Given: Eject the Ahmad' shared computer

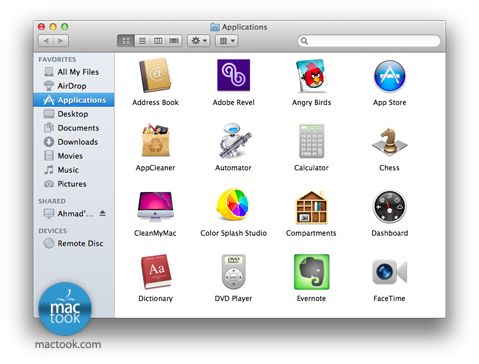Looking at the screenshot, I should tap(103, 213).
